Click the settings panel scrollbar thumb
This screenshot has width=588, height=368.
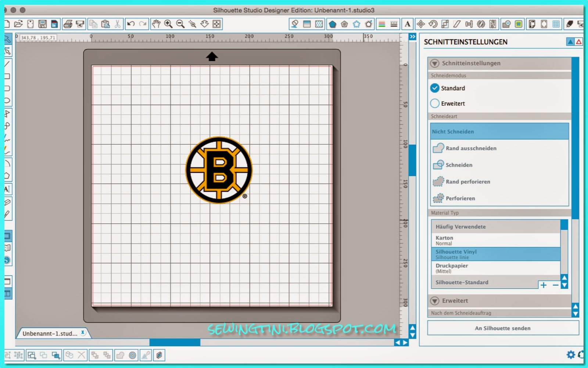click(576, 138)
